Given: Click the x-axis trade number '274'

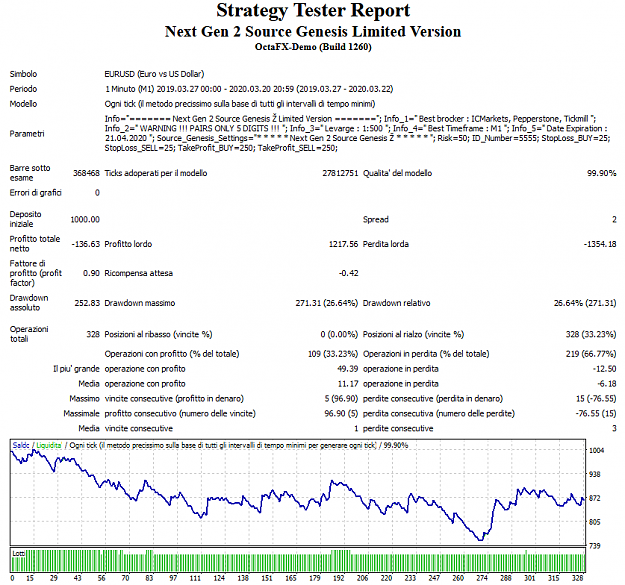Looking at the screenshot, I should tap(482, 578).
